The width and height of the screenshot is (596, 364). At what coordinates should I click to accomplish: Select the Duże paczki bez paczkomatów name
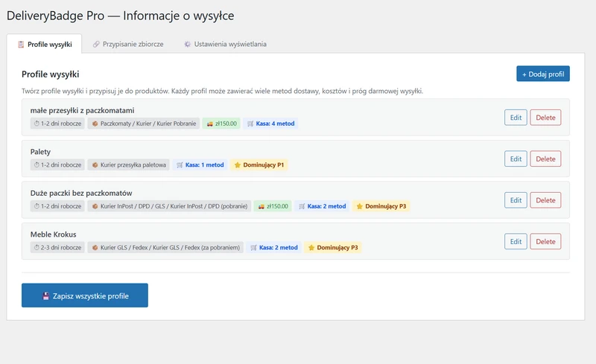[x=81, y=193]
